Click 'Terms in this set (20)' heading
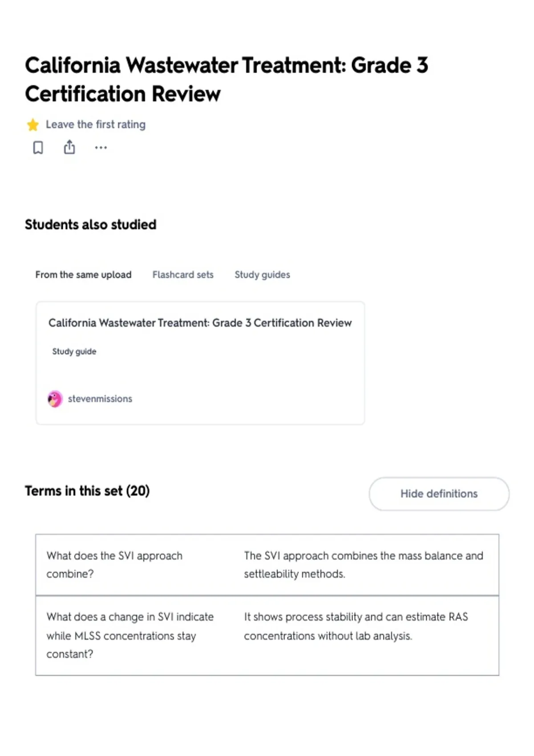 click(87, 491)
